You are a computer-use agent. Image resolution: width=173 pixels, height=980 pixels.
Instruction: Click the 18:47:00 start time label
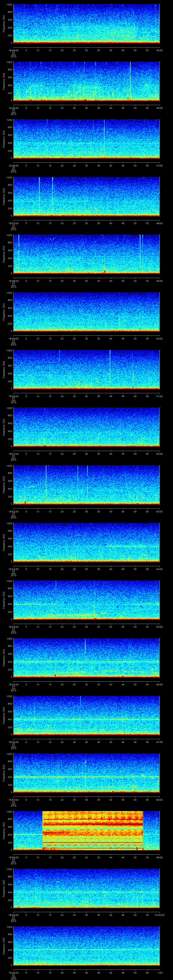(x=13, y=223)
